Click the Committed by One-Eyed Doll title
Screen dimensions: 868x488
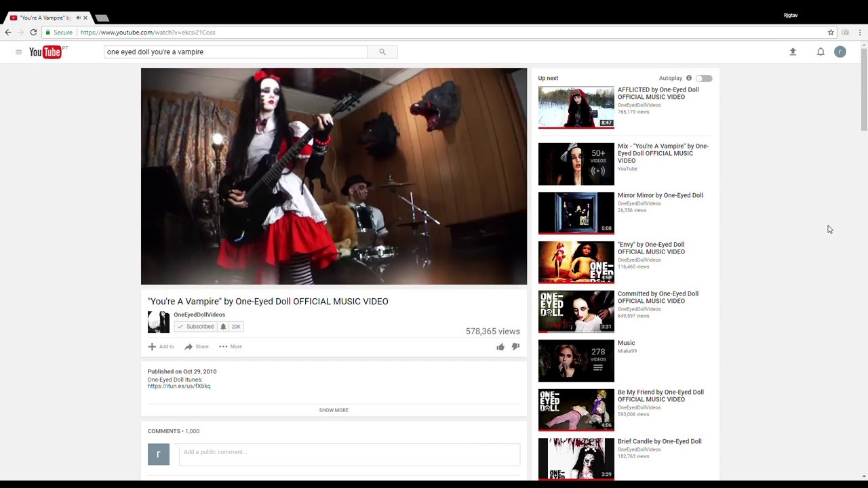(x=658, y=298)
